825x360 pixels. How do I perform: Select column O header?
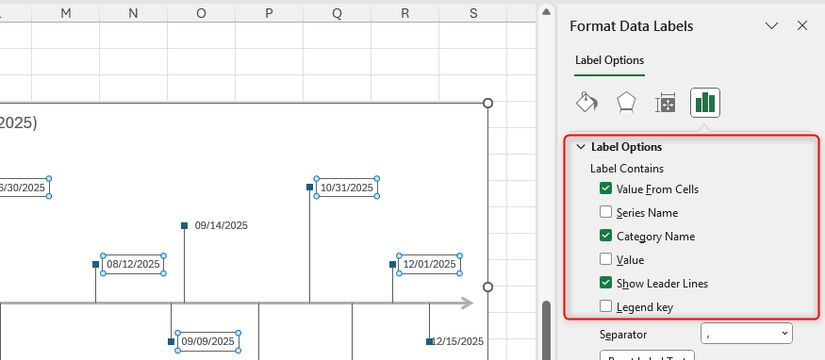201,14
